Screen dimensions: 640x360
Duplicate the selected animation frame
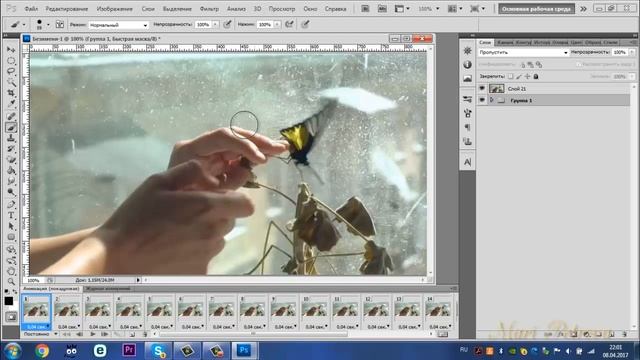[x=132, y=334]
